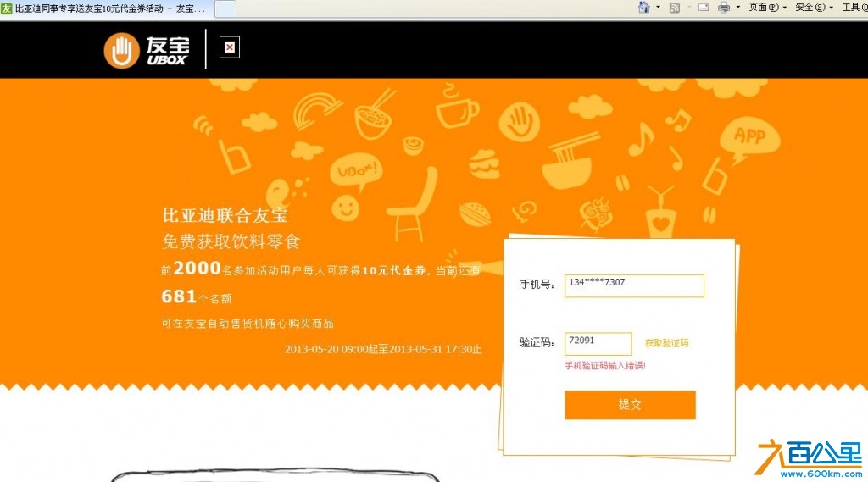Click the 免费获取饮料零食 subheading
Image resolution: width=868 pixels, height=482 pixels.
(231, 241)
